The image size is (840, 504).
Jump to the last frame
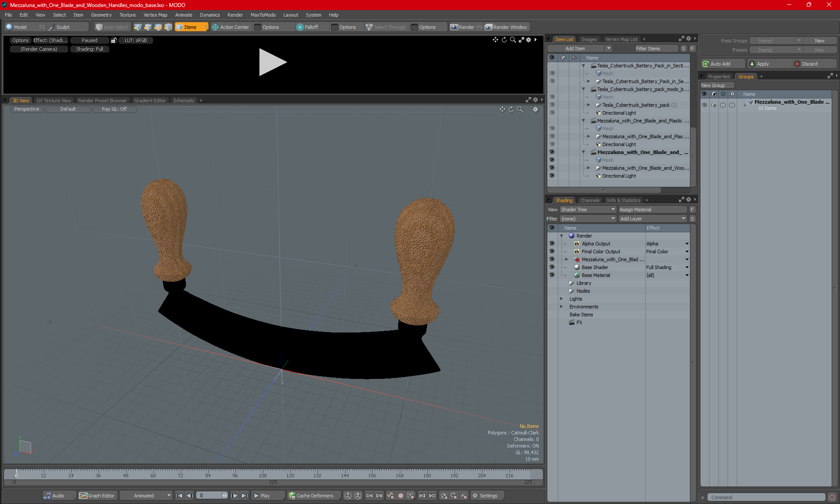coord(245,496)
